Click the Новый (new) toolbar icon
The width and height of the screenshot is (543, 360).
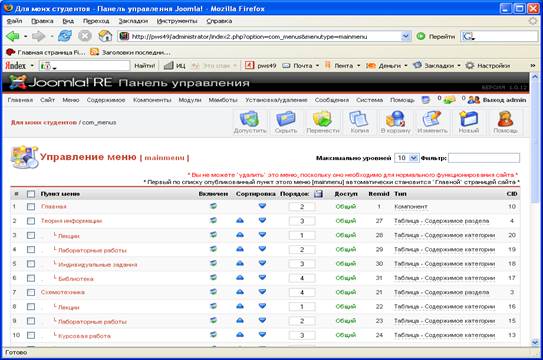pyautogui.click(x=469, y=122)
